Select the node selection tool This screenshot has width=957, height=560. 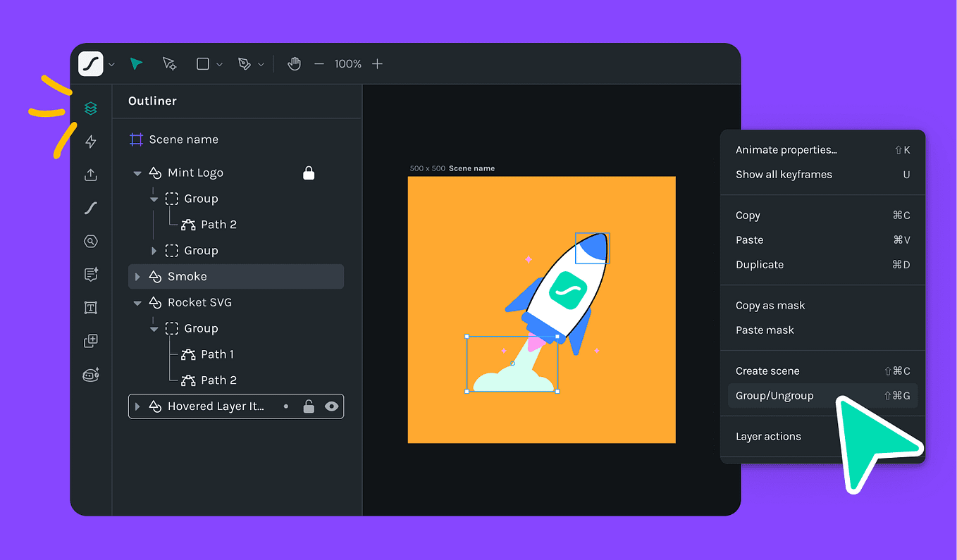click(x=169, y=63)
